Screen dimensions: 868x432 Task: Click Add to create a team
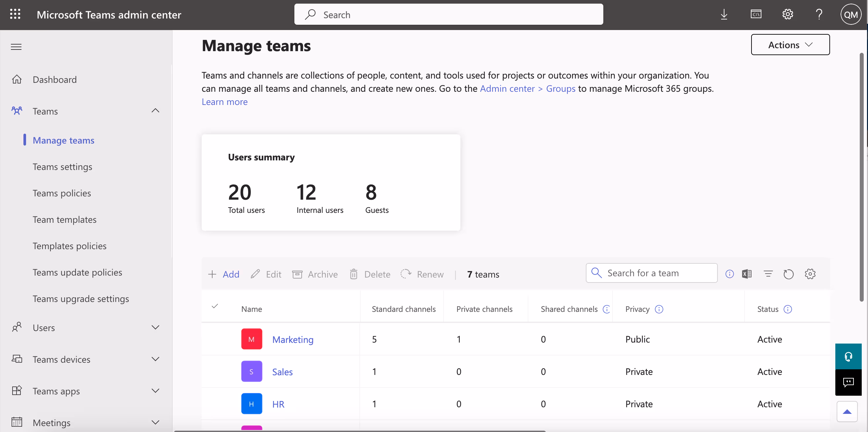tap(224, 274)
